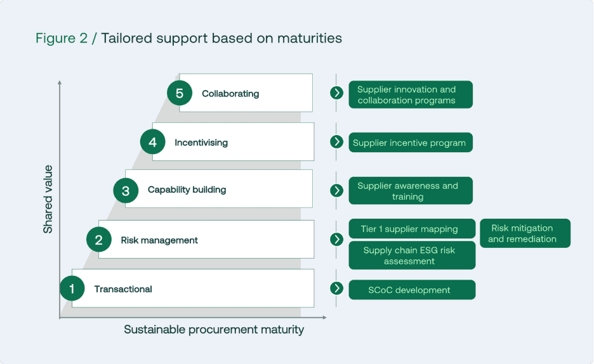The image size is (594, 364).
Task: Click chevron arrow beside Risk management row
Action: (x=336, y=239)
